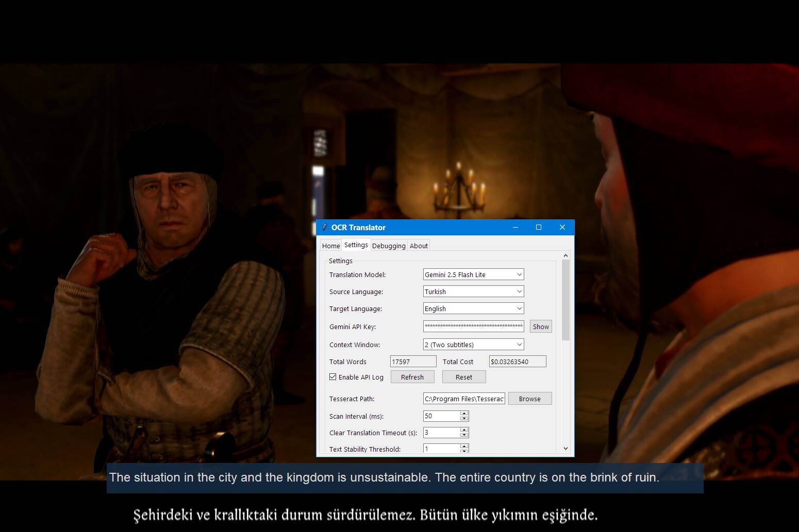Click the settings vertical scrollbar thumb
799x532 pixels.
coord(565,300)
